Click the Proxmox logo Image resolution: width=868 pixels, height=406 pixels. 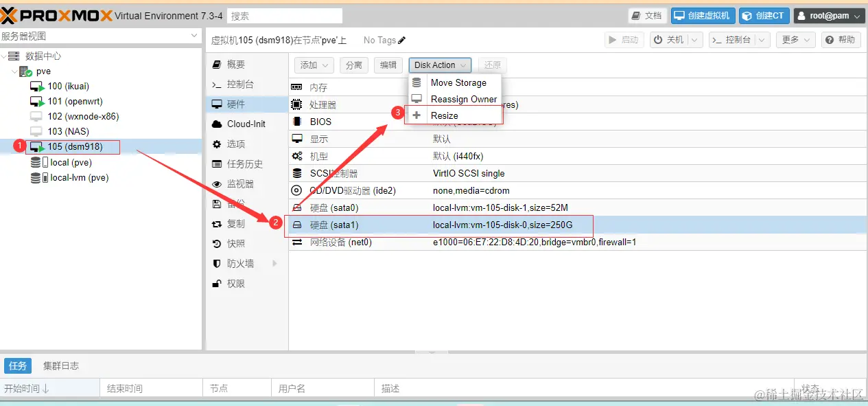56,15
